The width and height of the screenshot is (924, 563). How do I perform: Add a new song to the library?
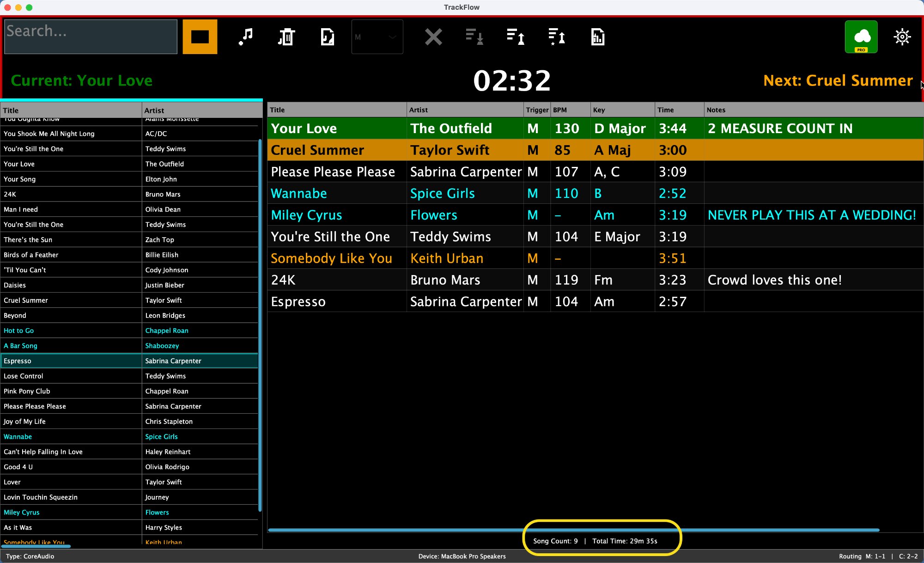point(245,37)
